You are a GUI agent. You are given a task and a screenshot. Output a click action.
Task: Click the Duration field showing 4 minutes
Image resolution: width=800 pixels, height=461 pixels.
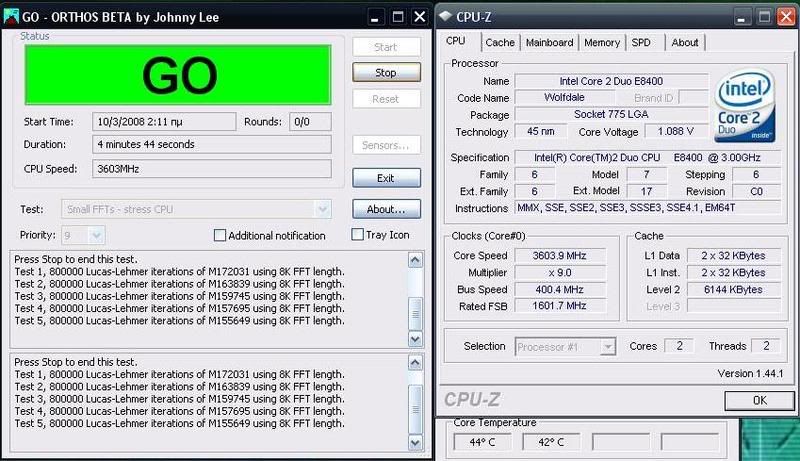[212, 144]
